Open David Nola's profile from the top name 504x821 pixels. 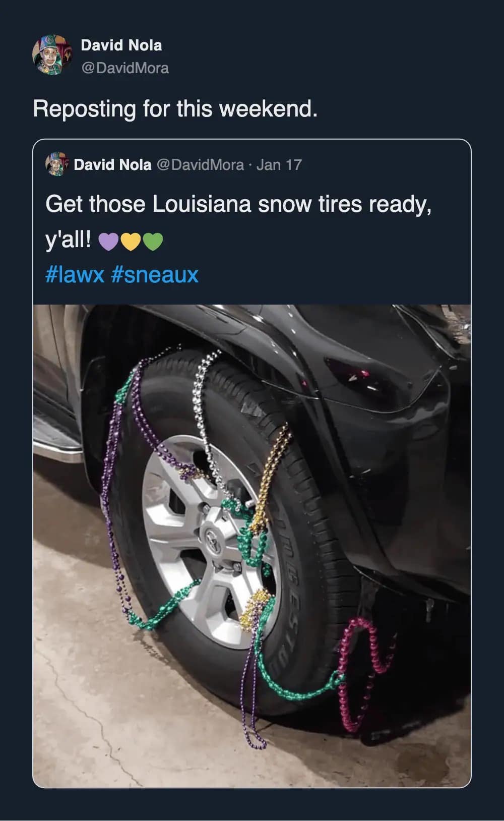121,45
